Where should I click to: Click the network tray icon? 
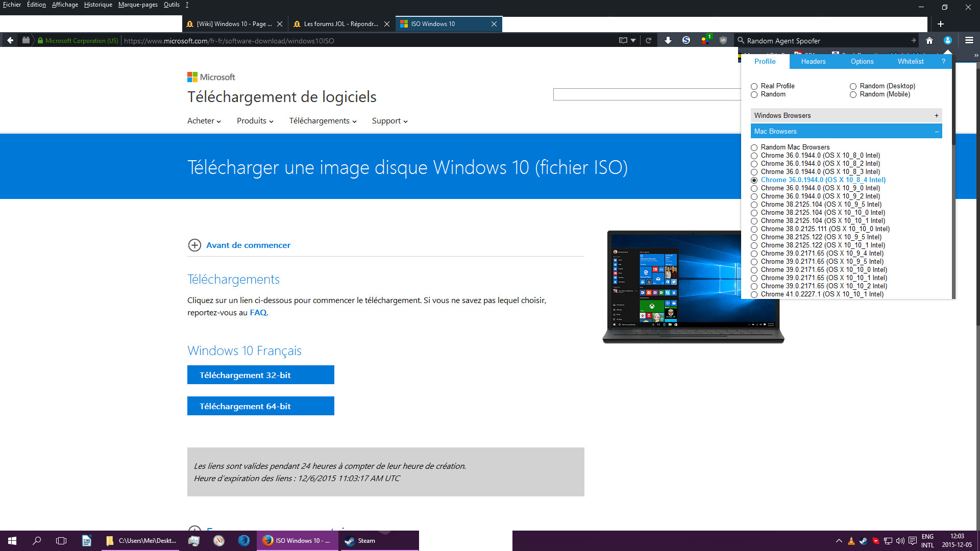[888, 541]
